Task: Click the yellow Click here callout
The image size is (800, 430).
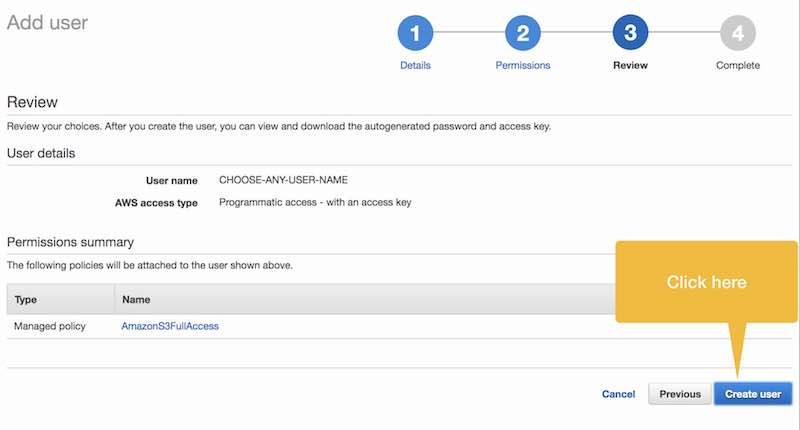Action: point(706,282)
